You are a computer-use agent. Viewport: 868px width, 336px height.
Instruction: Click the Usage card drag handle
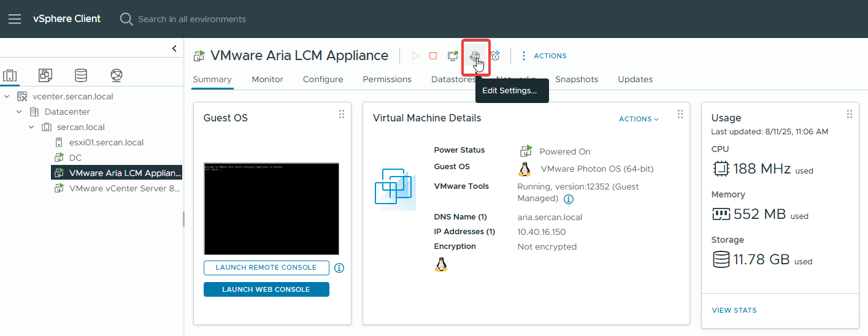[x=850, y=114]
